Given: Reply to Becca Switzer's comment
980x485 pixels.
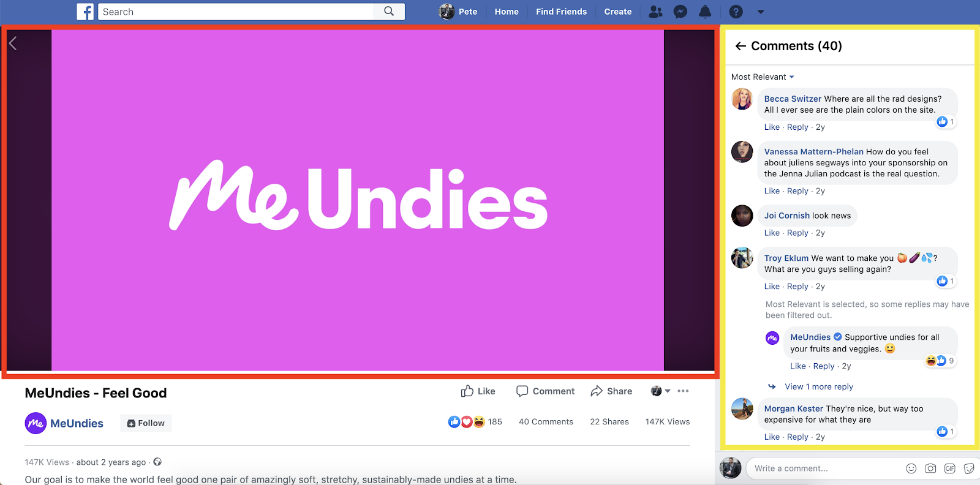Looking at the screenshot, I should click(x=797, y=127).
